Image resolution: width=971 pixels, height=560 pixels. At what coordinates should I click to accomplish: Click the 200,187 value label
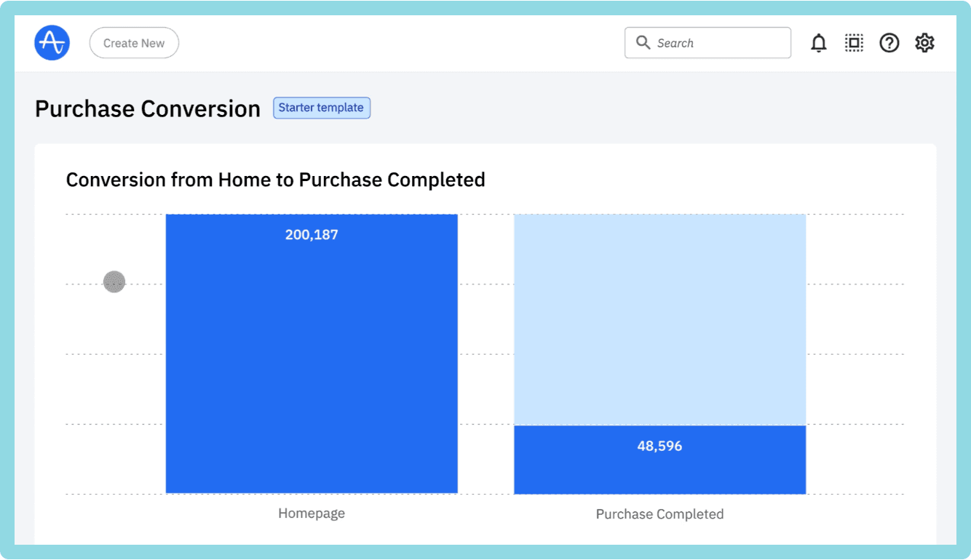pyautogui.click(x=312, y=234)
